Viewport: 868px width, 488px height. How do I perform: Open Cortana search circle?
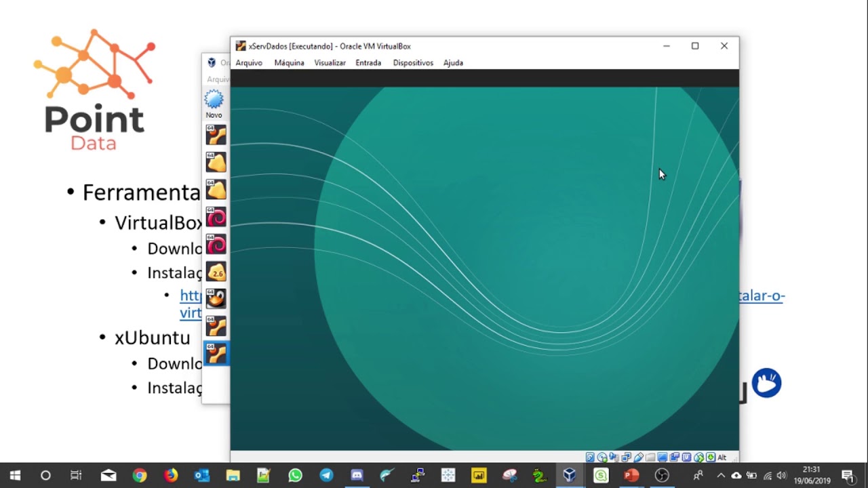[x=45, y=475]
